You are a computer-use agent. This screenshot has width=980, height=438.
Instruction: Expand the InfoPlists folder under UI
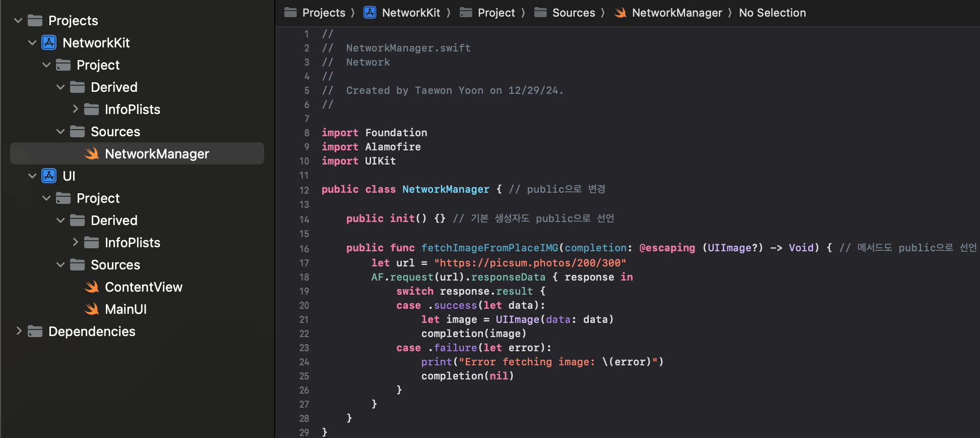tap(75, 242)
